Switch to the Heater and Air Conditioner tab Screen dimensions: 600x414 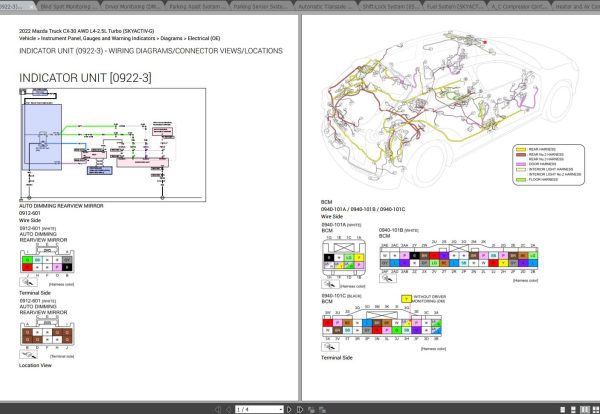[577, 6]
